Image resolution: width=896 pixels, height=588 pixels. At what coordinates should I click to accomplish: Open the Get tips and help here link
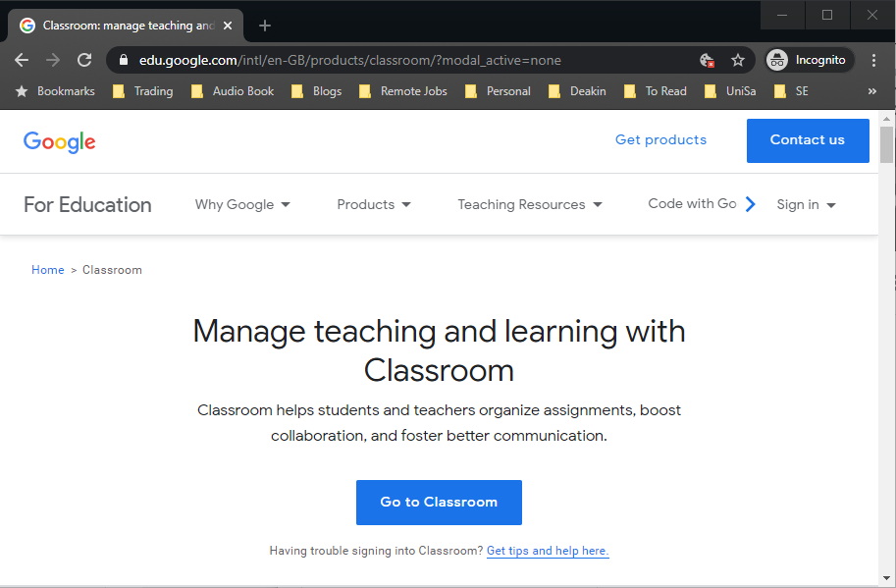548,551
